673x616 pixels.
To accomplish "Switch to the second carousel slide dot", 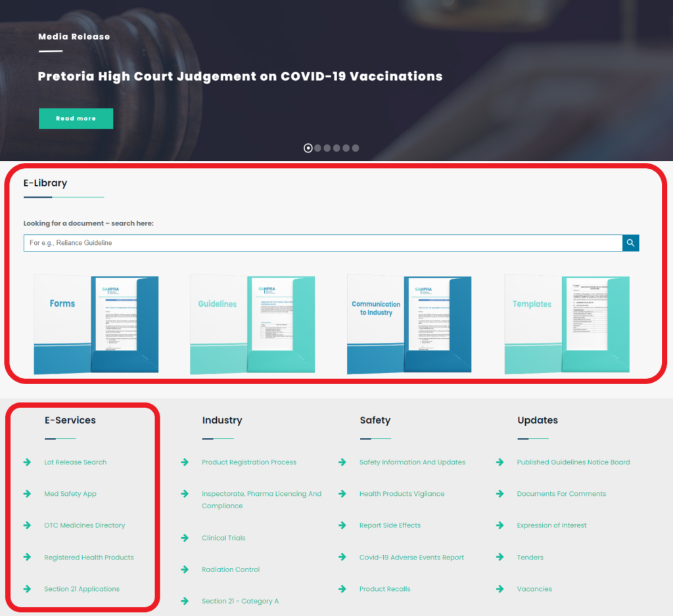I will tap(317, 148).
